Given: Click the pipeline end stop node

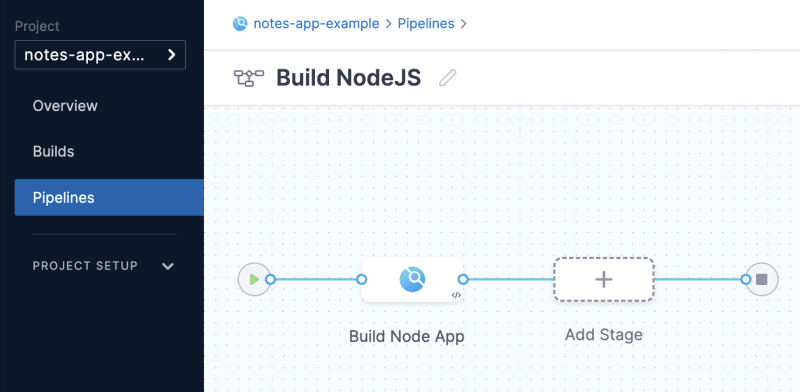Looking at the screenshot, I should pos(762,279).
